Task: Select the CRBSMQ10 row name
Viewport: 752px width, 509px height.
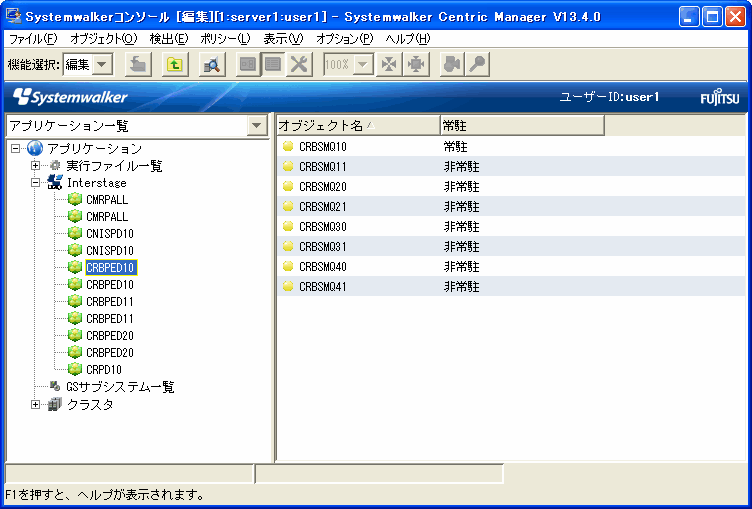Action: tap(323, 147)
